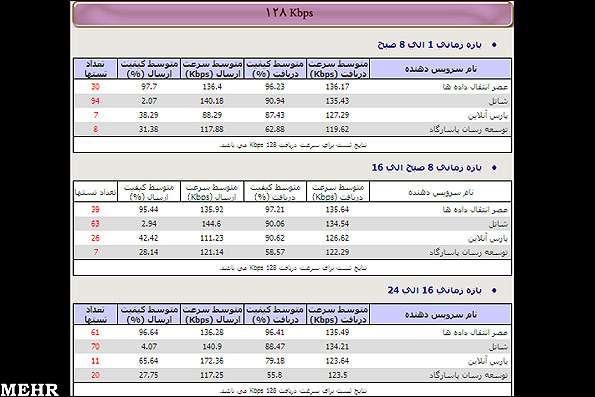Click the value 95.44
595x397 pixels.
pyautogui.click(x=148, y=210)
